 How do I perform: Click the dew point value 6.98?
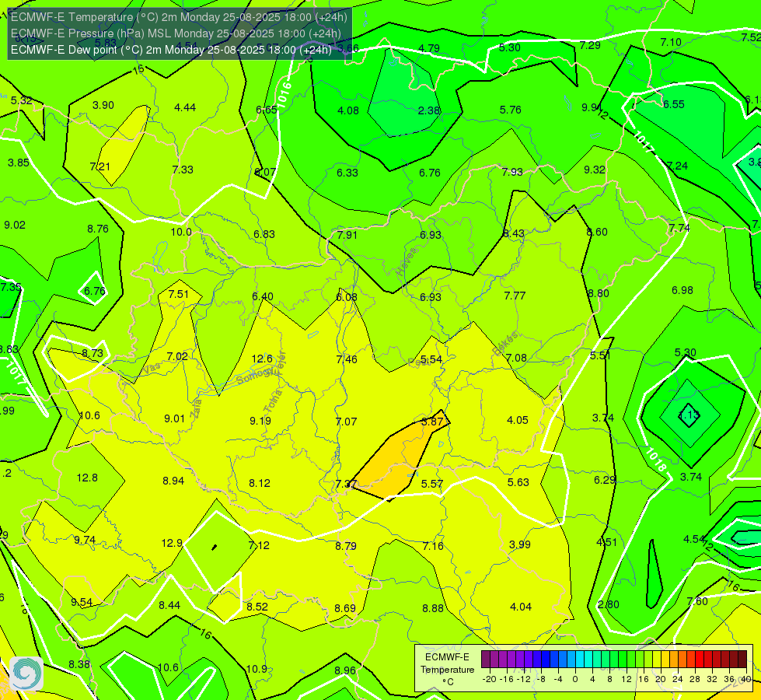tap(682, 290)
